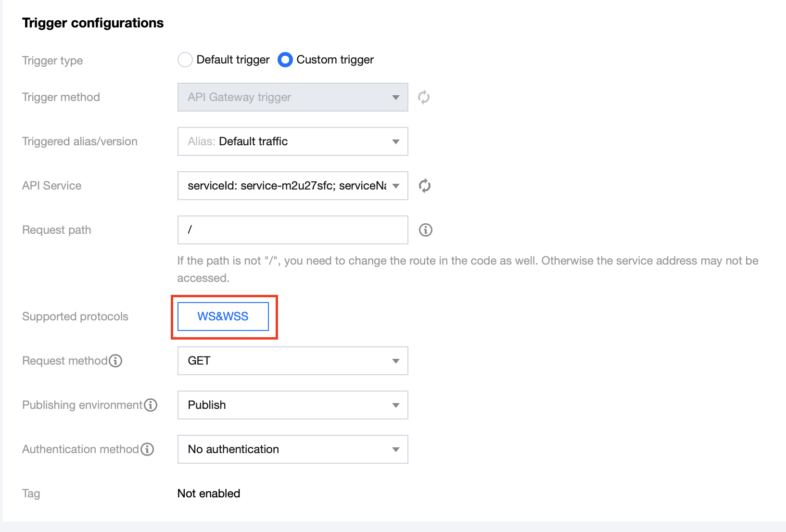Select the Custom trigger radio button
The image size is (786, 532).
click(x=285, y=60)
